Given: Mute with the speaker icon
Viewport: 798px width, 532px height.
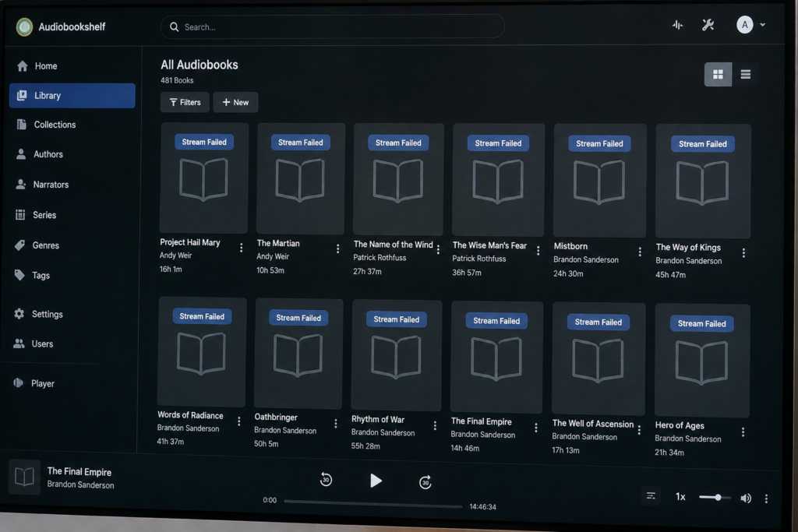Looking at the screenshot, I should coord(746,499).
